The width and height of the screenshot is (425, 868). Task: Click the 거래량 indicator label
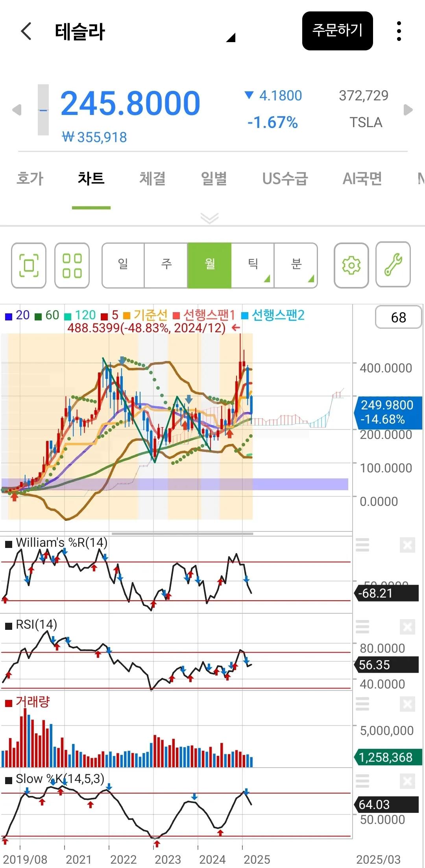point(28,702)
